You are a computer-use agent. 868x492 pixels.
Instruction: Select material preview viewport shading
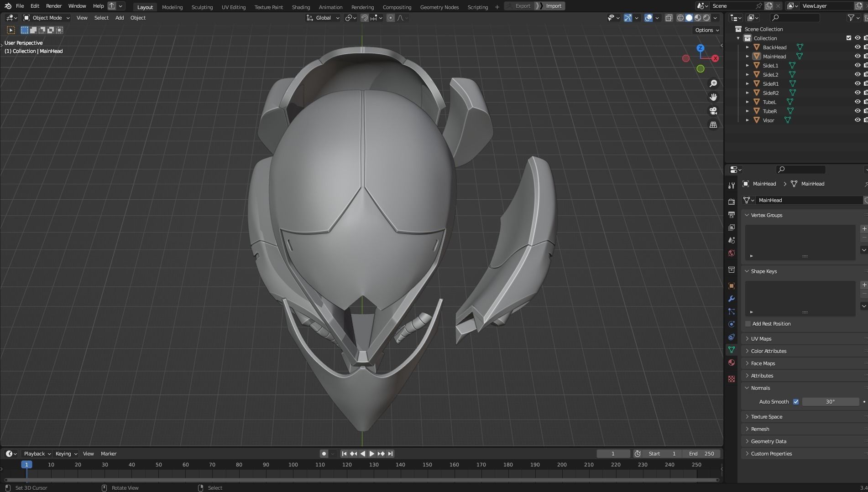tap(698, 18)
